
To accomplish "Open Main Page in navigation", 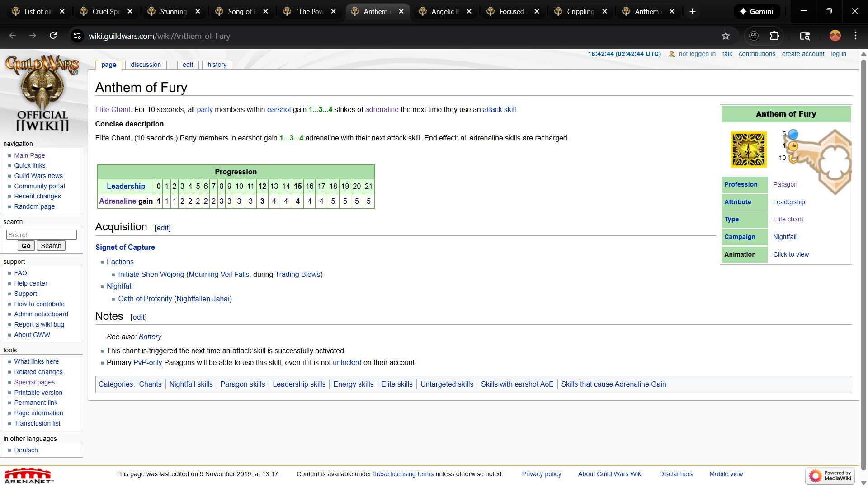I will point(29,155).
